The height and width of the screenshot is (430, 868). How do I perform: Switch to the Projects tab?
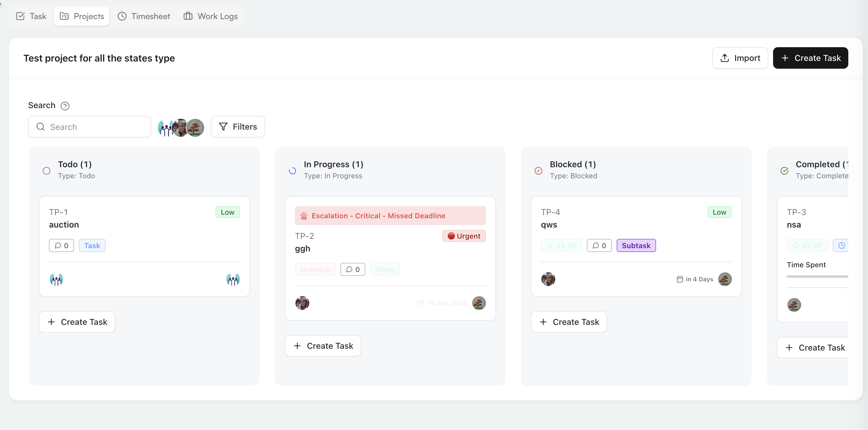[x=81, y=16]
